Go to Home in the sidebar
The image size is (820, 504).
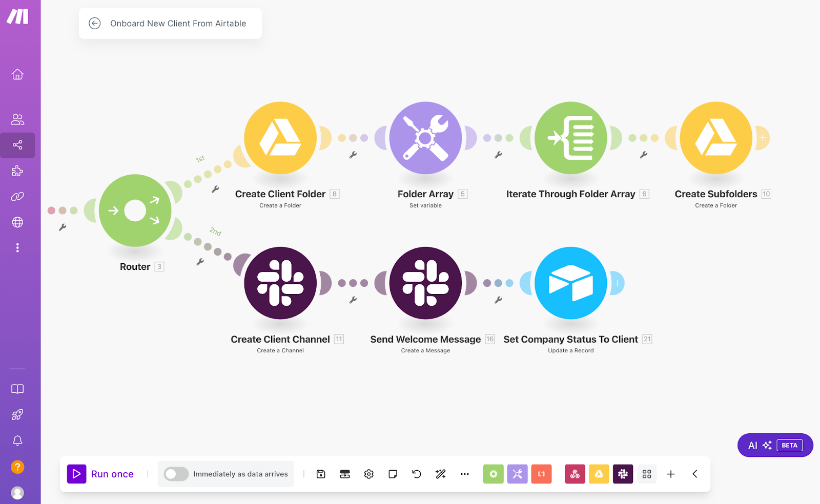pos(17,74)
